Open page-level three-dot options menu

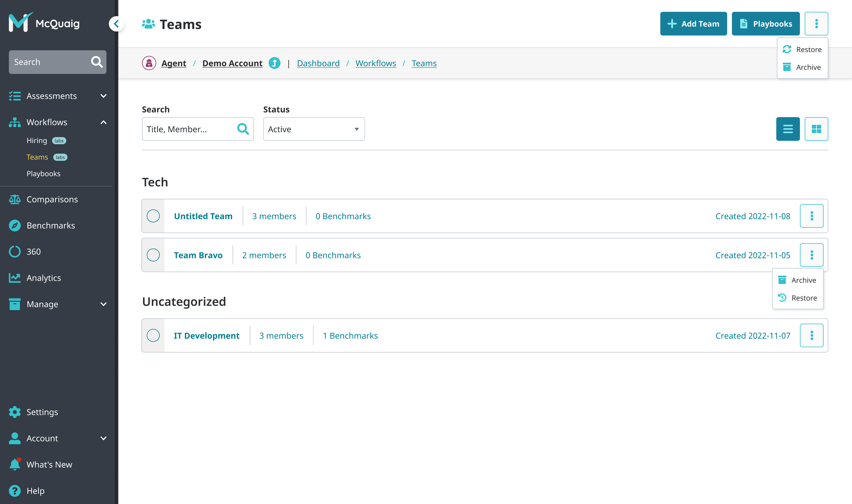tap(816, 24)
